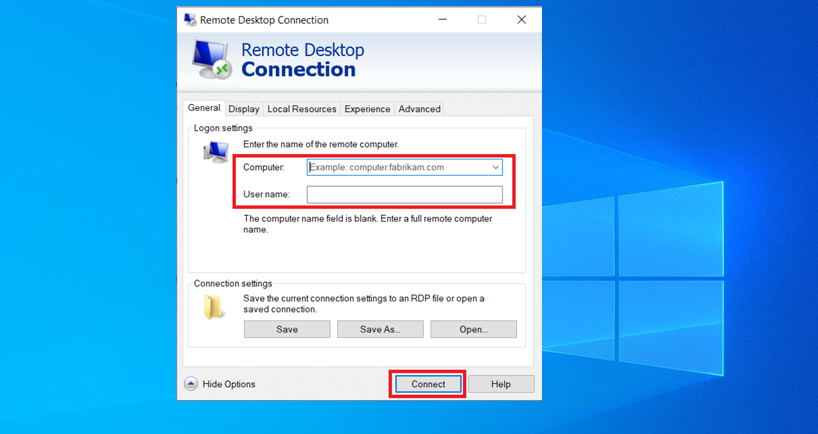Click the folder icon in Connection settings
The height and width of the screenshot is (434, 818).
tap(214, 307)
